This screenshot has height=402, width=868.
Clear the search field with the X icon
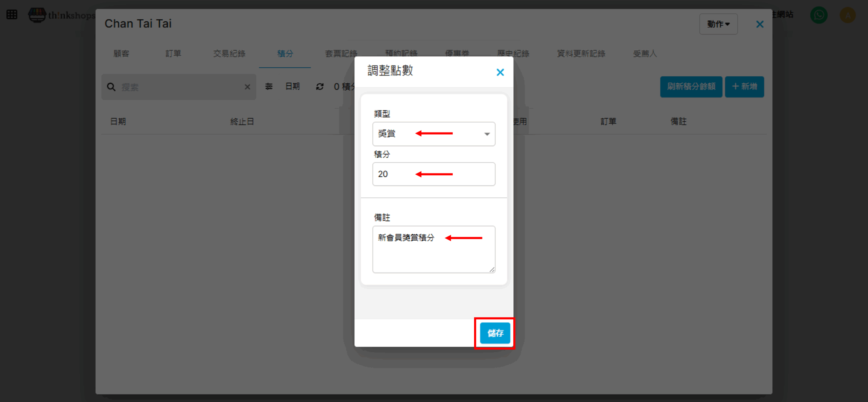(248, 87)
